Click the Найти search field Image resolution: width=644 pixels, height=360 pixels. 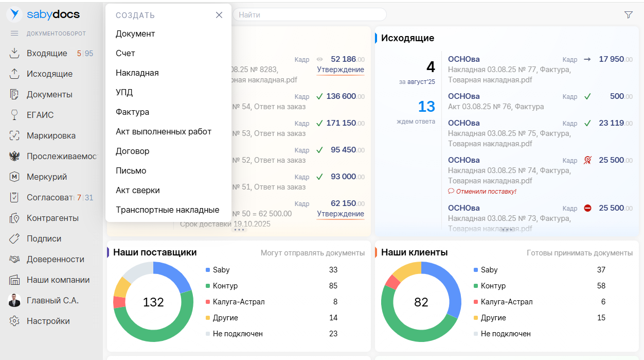point(309,15)
